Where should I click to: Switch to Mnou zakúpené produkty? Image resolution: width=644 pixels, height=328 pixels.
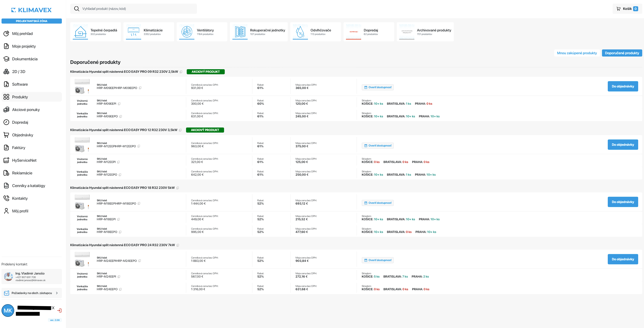coord(577,53)
